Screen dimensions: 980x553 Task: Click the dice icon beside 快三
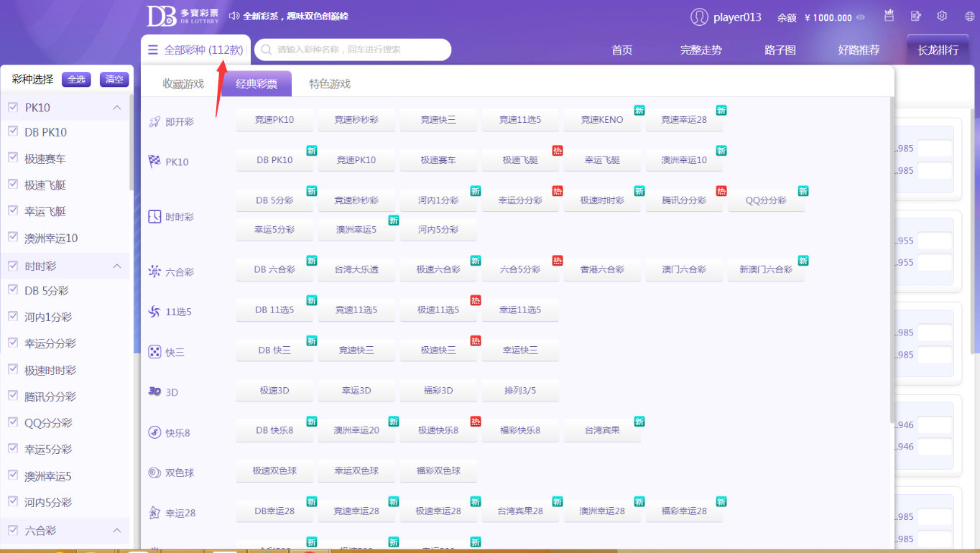point(154,352)
